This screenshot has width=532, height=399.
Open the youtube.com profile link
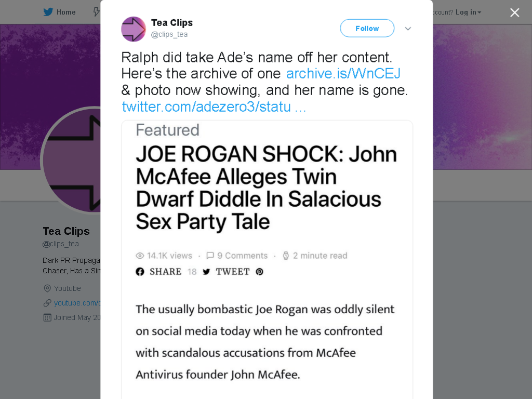pyautogui.click(x=77, y=303)
